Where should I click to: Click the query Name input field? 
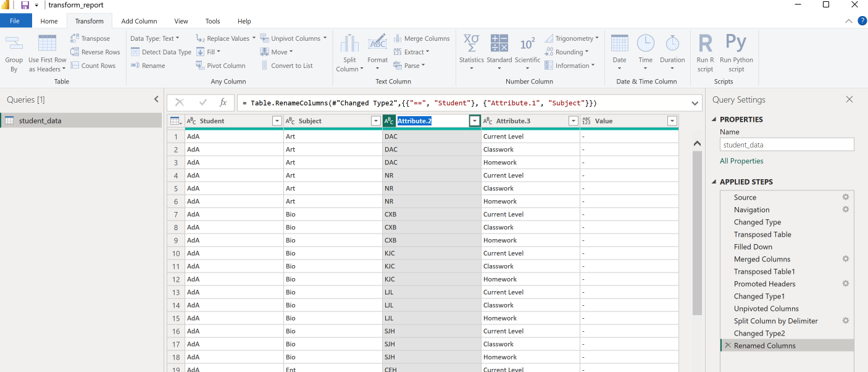787,145
